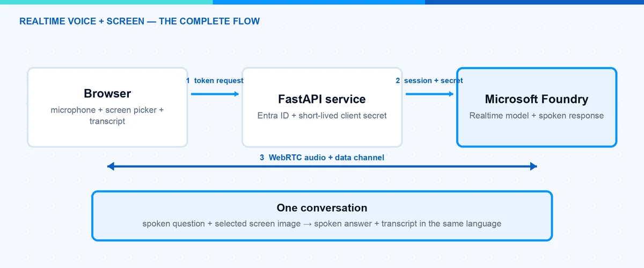Select the Browser box title
Viewport: 644px width, 268px height.
(107, 94)
